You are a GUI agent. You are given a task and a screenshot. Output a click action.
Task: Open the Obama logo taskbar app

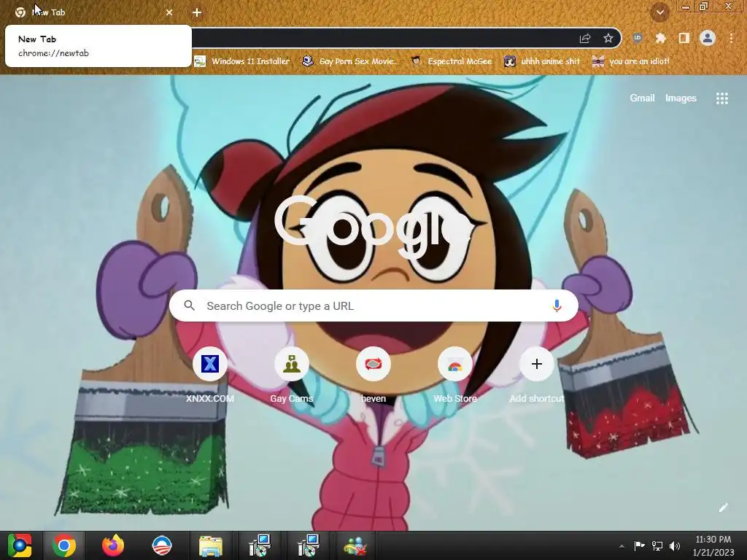161,545
